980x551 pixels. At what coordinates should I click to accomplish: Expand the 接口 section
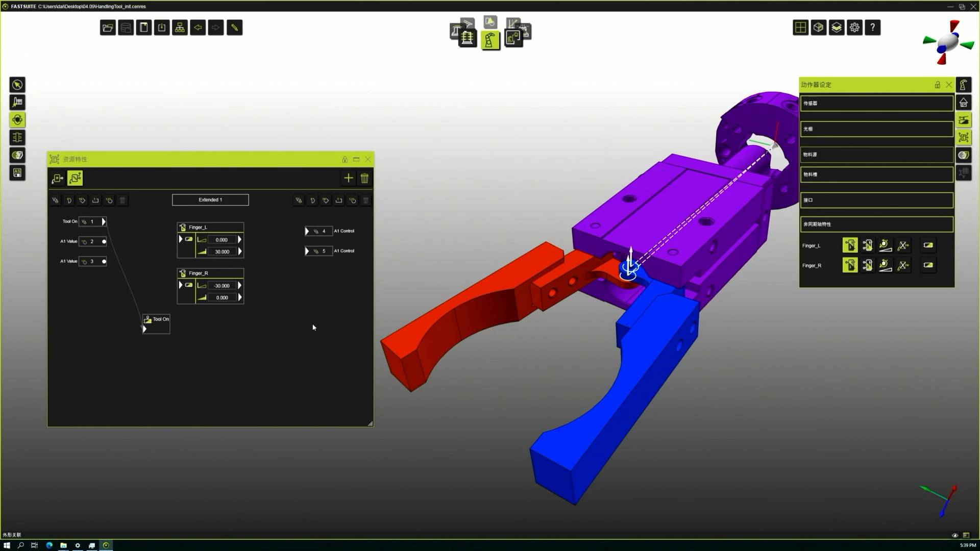coord(876,200)
